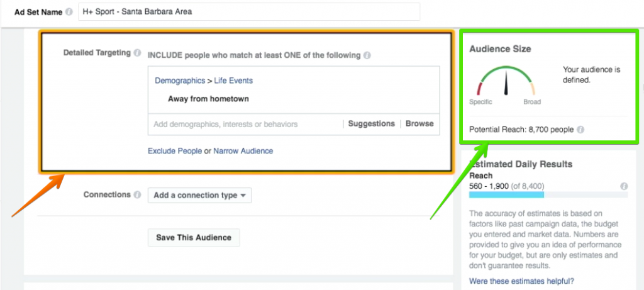644x290 pixels.
Task: Click the Narrow Audience link
Action: 243,151
